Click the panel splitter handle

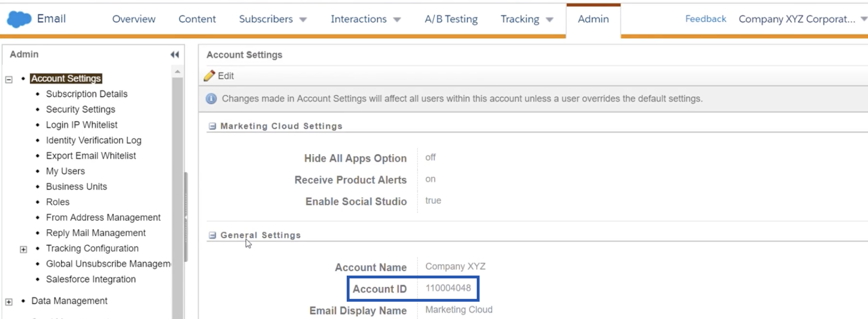click(x=186, y=217)
